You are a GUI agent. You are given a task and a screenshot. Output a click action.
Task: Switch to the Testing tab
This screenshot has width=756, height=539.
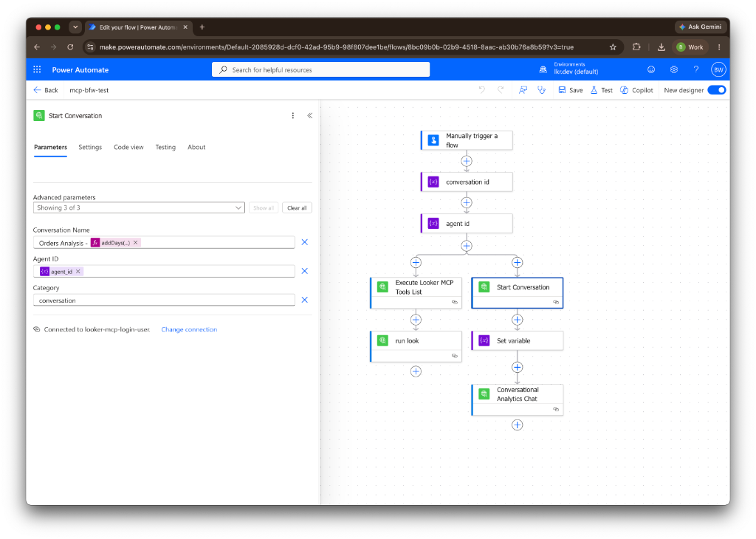coord(165,147)
